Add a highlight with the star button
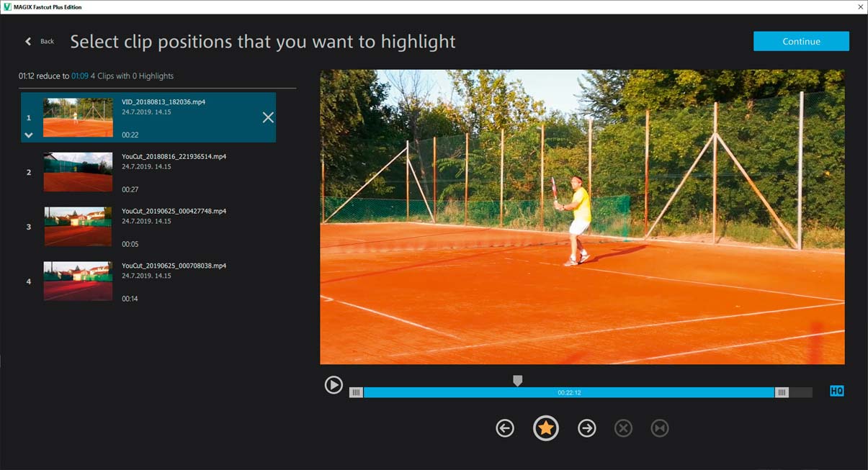This screenshot has height=470, width=868. click(x=546, y=428)
